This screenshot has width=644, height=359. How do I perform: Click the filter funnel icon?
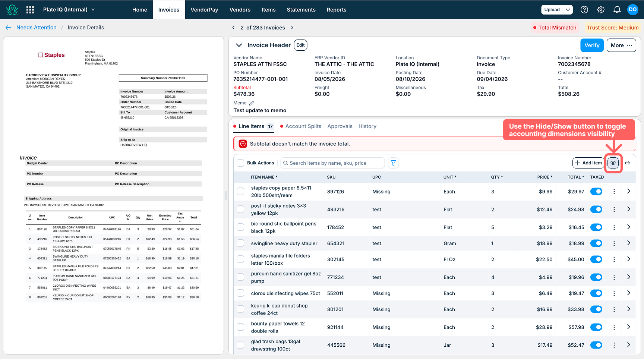coord(393,163)
